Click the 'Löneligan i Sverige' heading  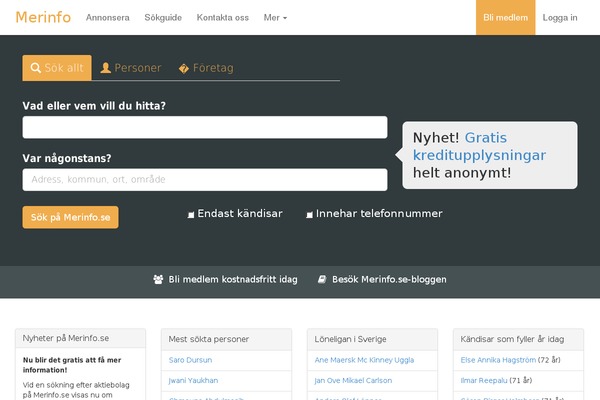point(351,339)
